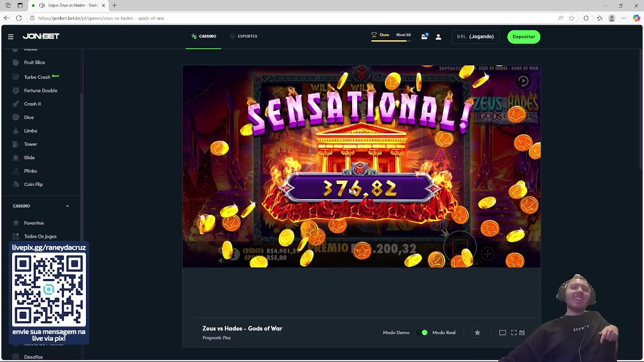The width and height of the screenshot is (644, 362).
Task: Click the Coin Flip sidebar icon
Action: (16, 185)
